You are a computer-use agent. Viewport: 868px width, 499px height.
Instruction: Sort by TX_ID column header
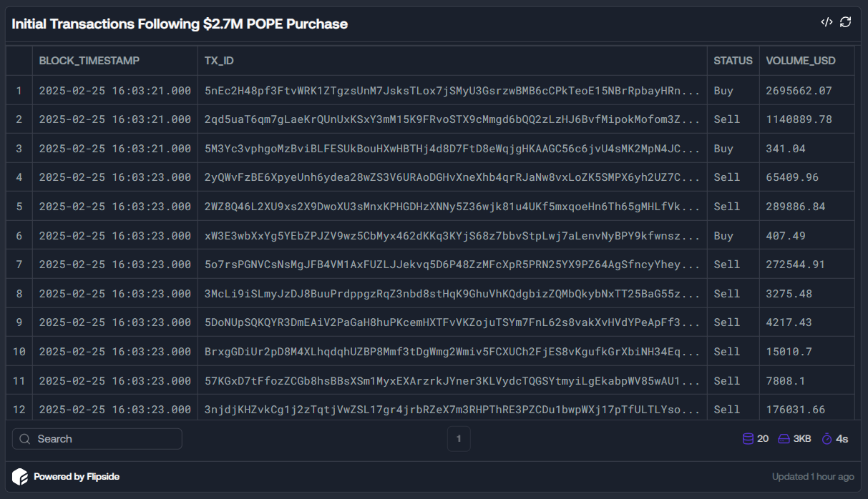tap(219, 61)
